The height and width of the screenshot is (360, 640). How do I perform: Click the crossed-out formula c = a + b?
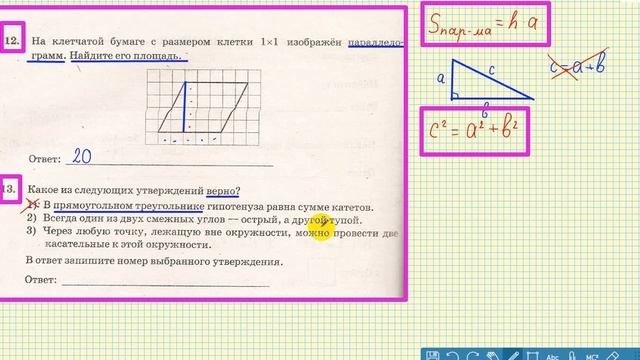tap(578, 65)
